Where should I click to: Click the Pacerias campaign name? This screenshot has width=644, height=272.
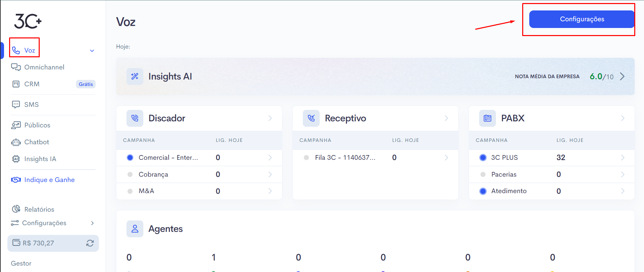pyautogui.click(x=504, y=174)
